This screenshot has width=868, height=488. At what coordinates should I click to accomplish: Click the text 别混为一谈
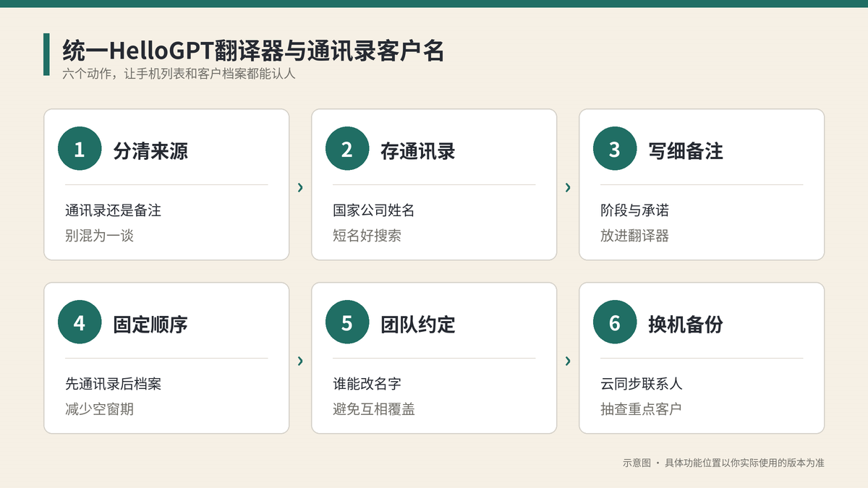[99, 236]
